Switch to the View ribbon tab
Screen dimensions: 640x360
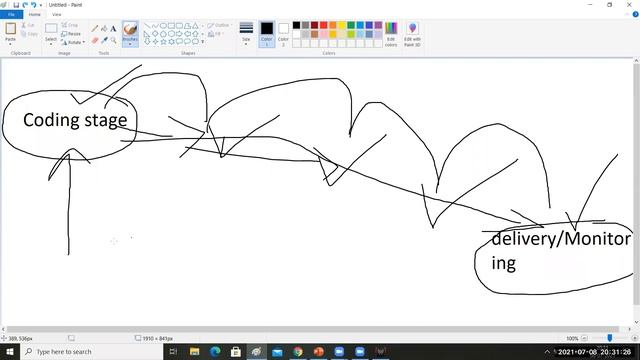pyautogui.click(x=56, y=14)
